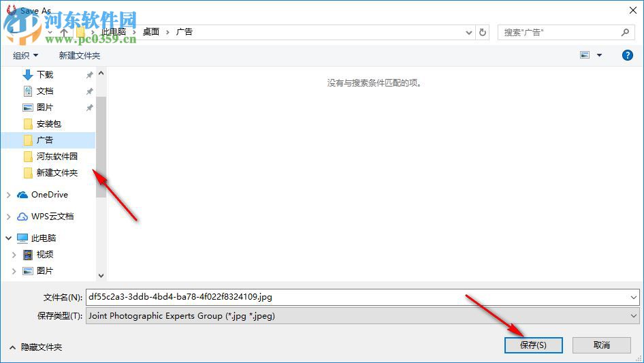
Task: Click pin icon beside 图片
Action: coord(89,108)
